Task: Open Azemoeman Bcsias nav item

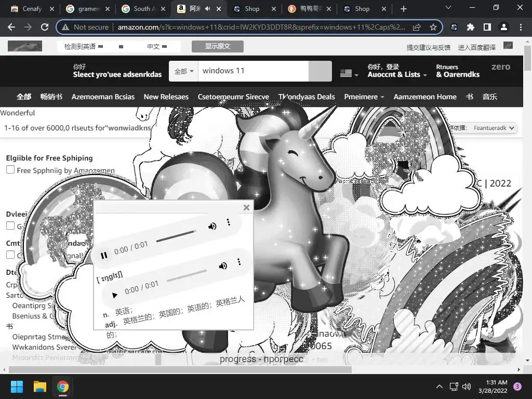Action: (x=103, y=97)
